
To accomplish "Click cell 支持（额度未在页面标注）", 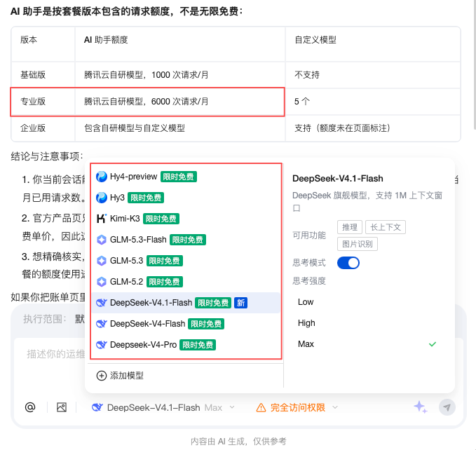I will 373,128.
